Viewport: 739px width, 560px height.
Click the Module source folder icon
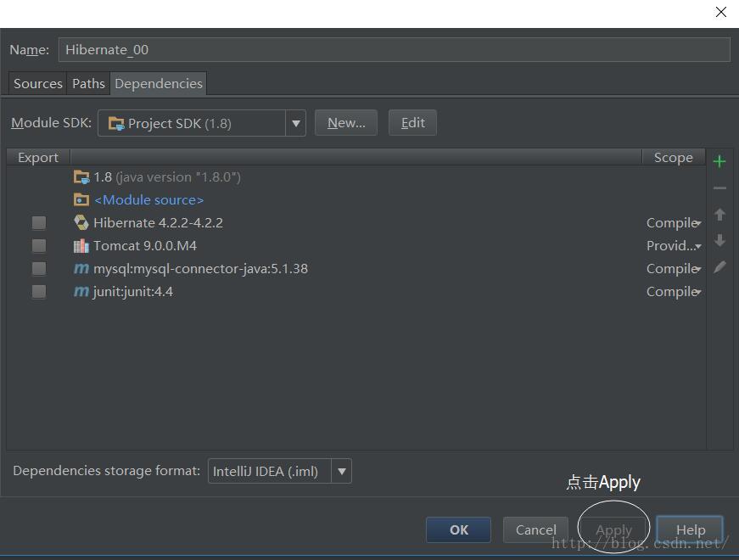tap(81, 200)
